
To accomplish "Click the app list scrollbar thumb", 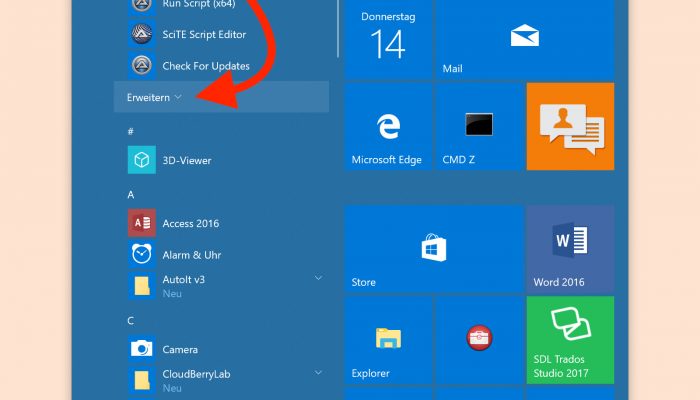I will pyautogui.click(x=338, y=29).
